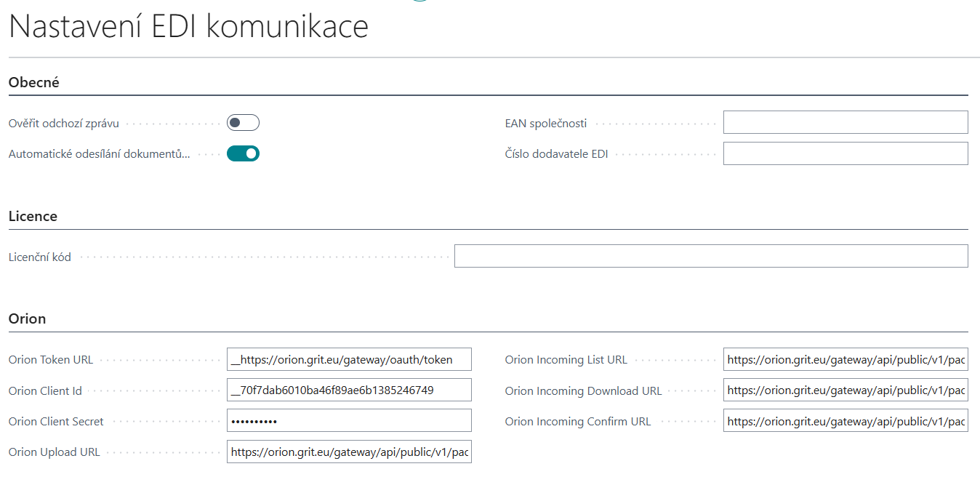Disable the Automatické odesílání dokumentů switch
The image size is (980, 485).
[x=243, y=153]
